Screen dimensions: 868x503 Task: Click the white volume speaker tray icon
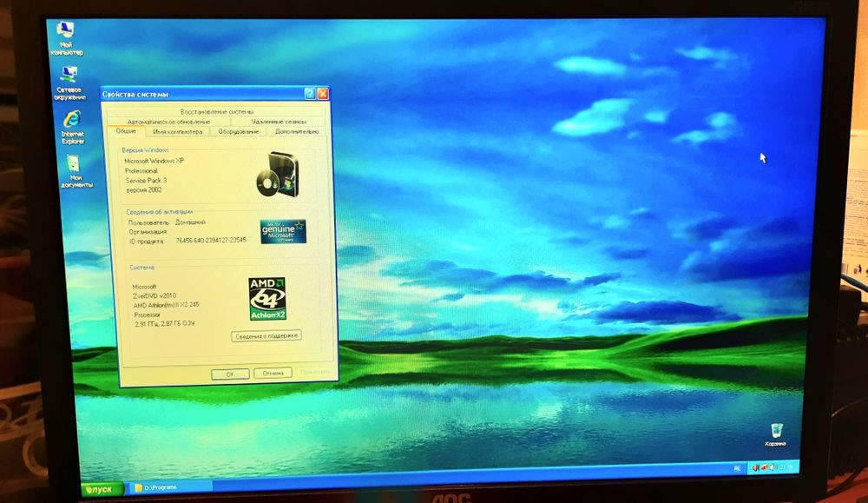(x=773, y=467)
